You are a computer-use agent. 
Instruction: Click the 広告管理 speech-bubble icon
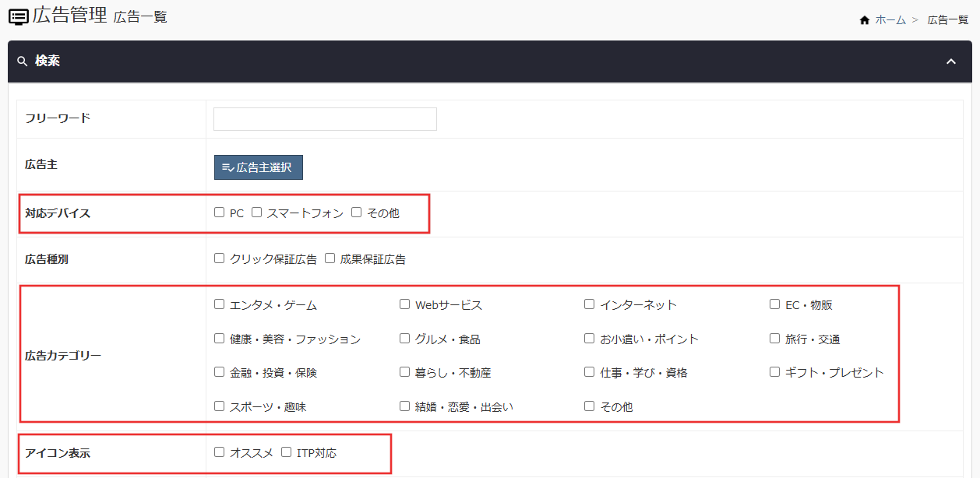(x=17, y=16)
